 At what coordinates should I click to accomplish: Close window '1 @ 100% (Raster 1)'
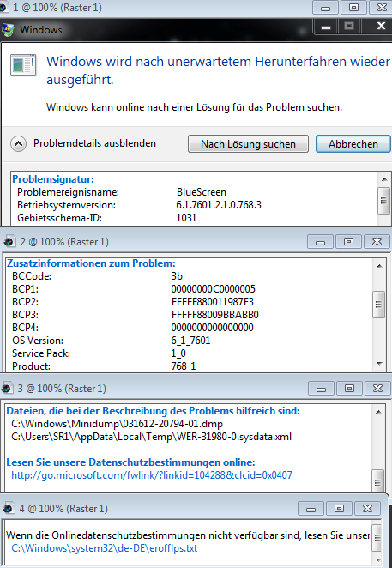click(381, 8)
